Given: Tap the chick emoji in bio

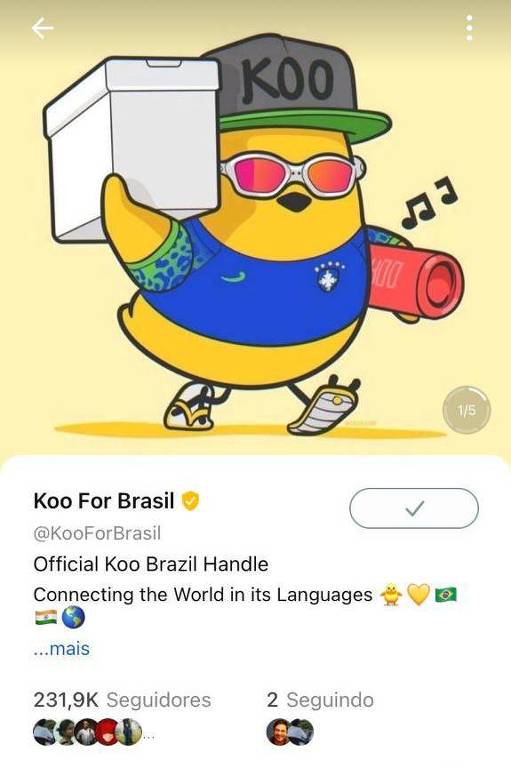Looking at the screenshot, I should pyautogui.click(x=391, y=595).
